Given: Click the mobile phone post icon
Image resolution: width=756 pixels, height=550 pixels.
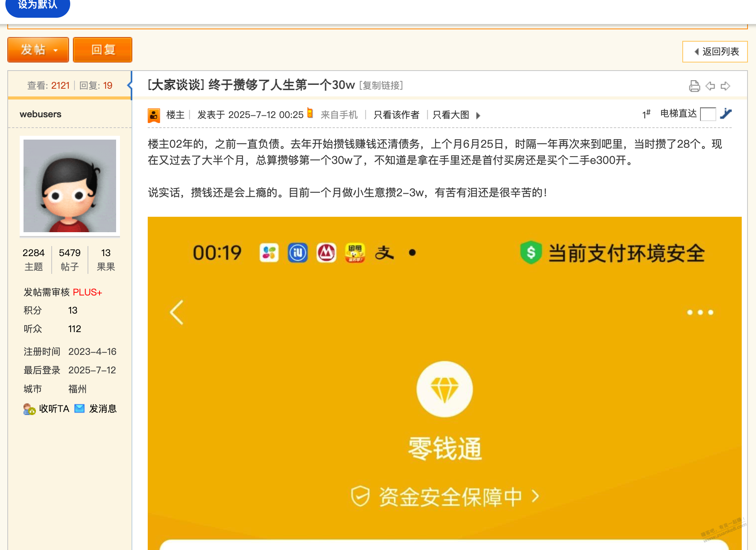Looking at the screenshot, I should 310,113.
